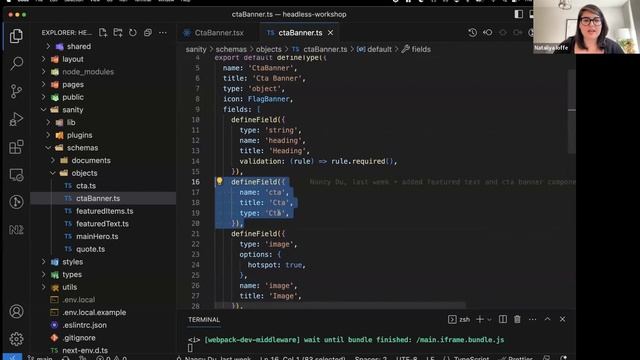The width and height of the screenshot is (640, 360).
Task: Click the lightbulb code action on line 16
Action: tap(219, 181)
